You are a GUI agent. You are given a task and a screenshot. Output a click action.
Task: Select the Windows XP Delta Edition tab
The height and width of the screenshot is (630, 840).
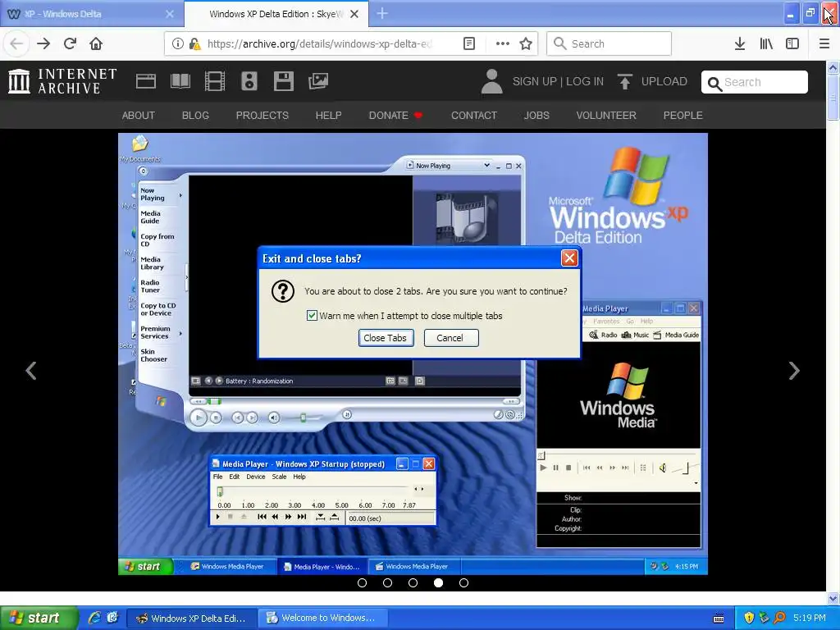point(276,14)
